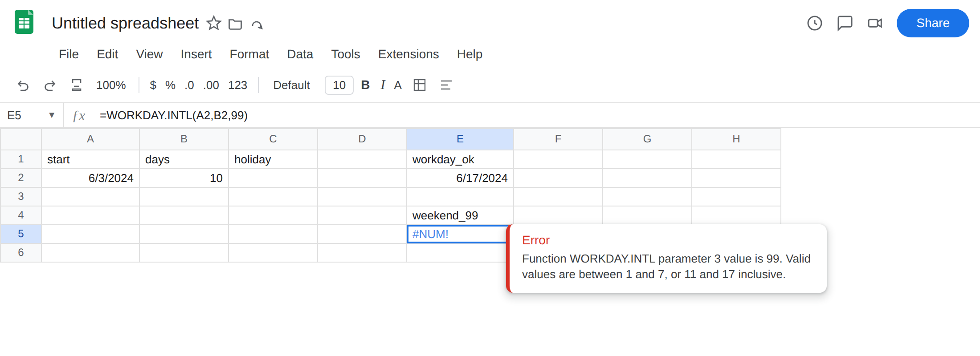Viewport: 980px width, 356px height.
Task: Open version history clock icon
Action: pos(815,23)
